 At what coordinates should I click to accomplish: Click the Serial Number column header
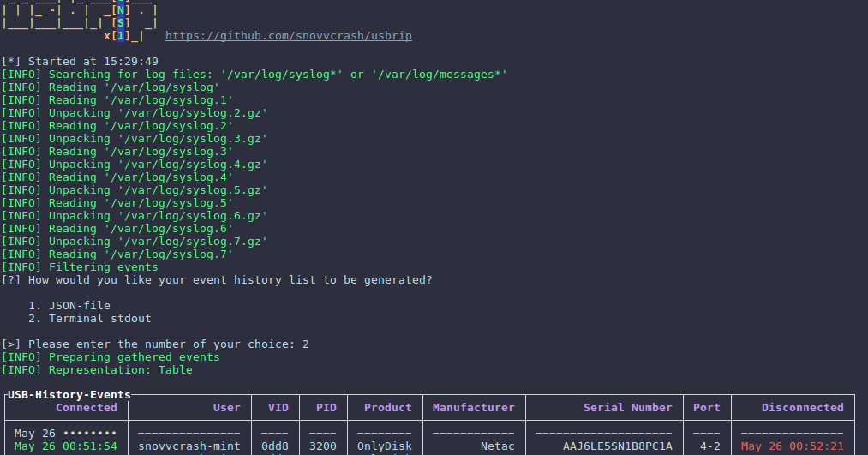click(628, 408)
